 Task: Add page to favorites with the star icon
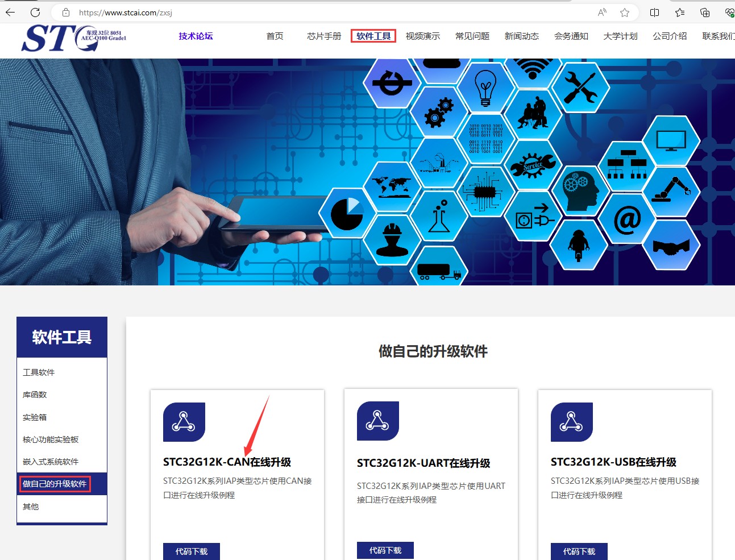625,12
